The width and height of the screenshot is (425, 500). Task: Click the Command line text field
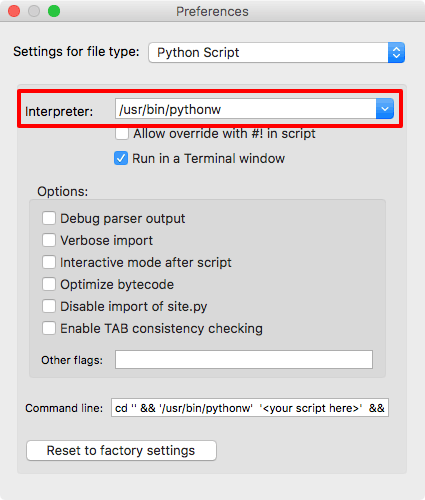click(x=250, y=408)
